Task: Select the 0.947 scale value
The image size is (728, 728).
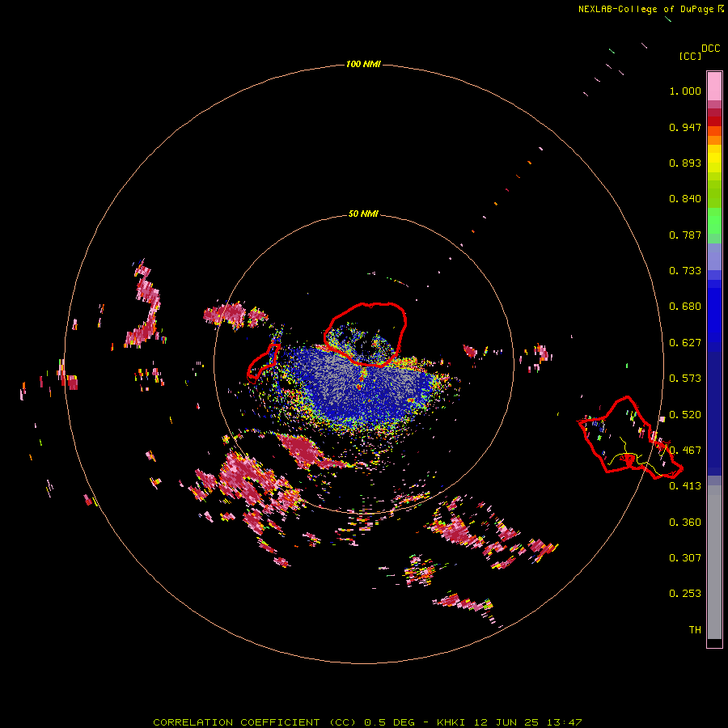Action: (x=685, y=127)
